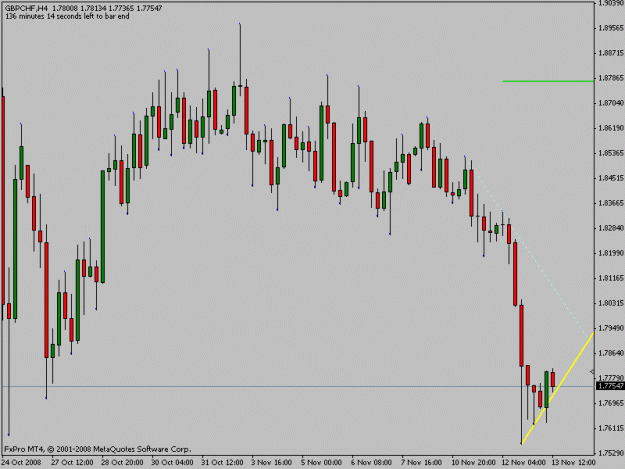Click the 1.78640 price axis label

tap(611, 353)
